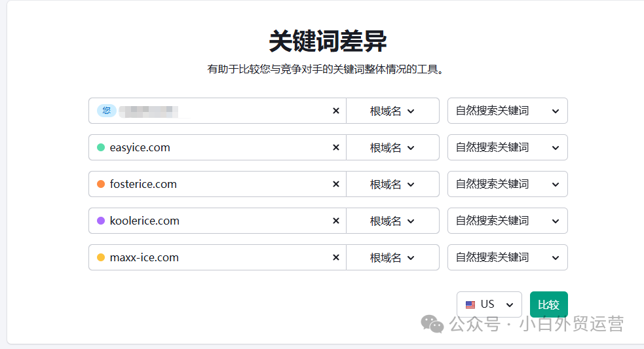This screenshot has width=644, height=349.
Task: Expand 自然搜索关键词 dropdown for koolerice.com
Action: 508,221
